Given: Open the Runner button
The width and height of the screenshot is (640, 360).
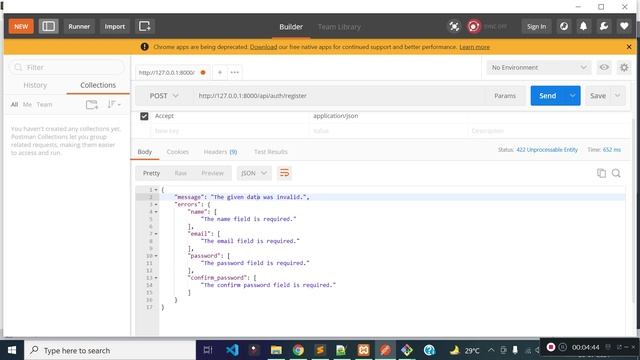Looking at the screenshot, I should 79,27.
